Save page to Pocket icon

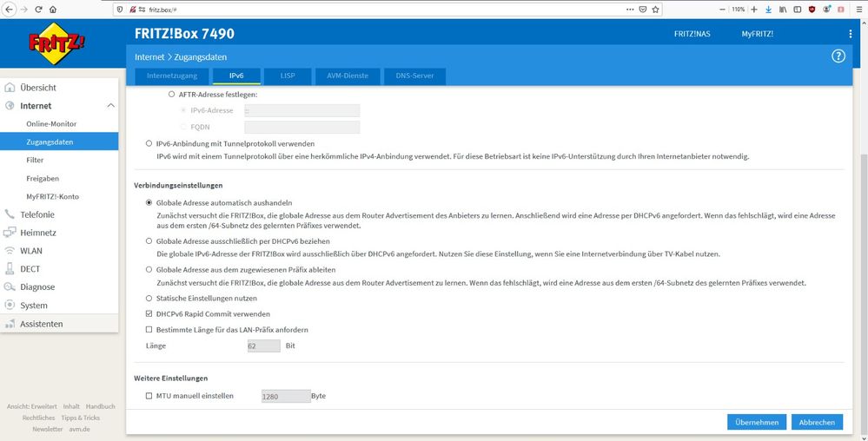click(643, 10)
